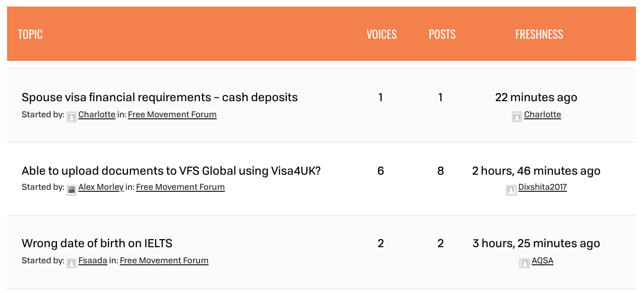
Task: Open Charlotte's profile under 22 minutes ago
Action: [x=543, y=114]
